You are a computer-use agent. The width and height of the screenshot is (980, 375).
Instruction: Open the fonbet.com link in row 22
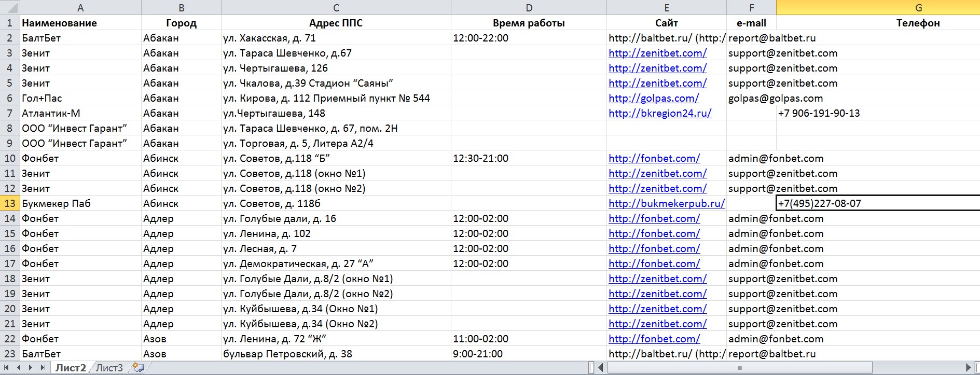654,339
